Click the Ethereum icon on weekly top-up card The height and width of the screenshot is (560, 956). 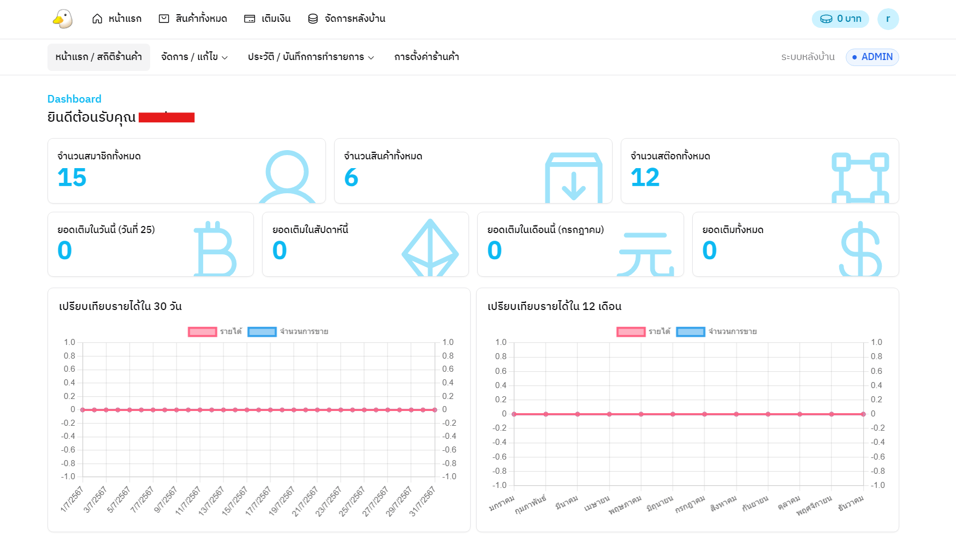pos(430,247)
